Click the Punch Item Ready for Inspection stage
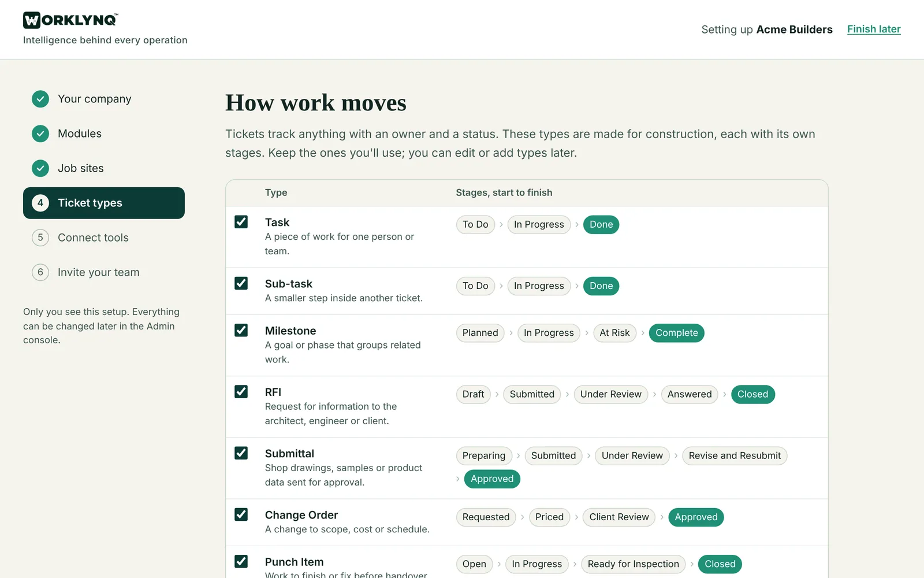This screenshot has height=578, width=924. 634,564
